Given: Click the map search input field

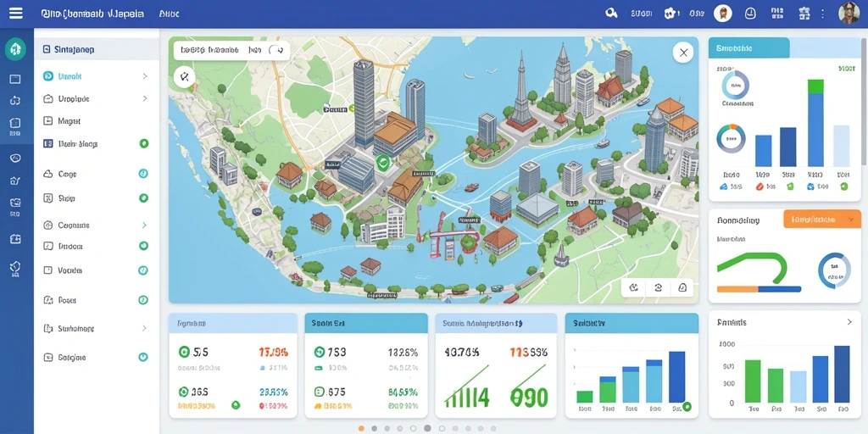Looking at the screenshot, I should tap(231, 50).
